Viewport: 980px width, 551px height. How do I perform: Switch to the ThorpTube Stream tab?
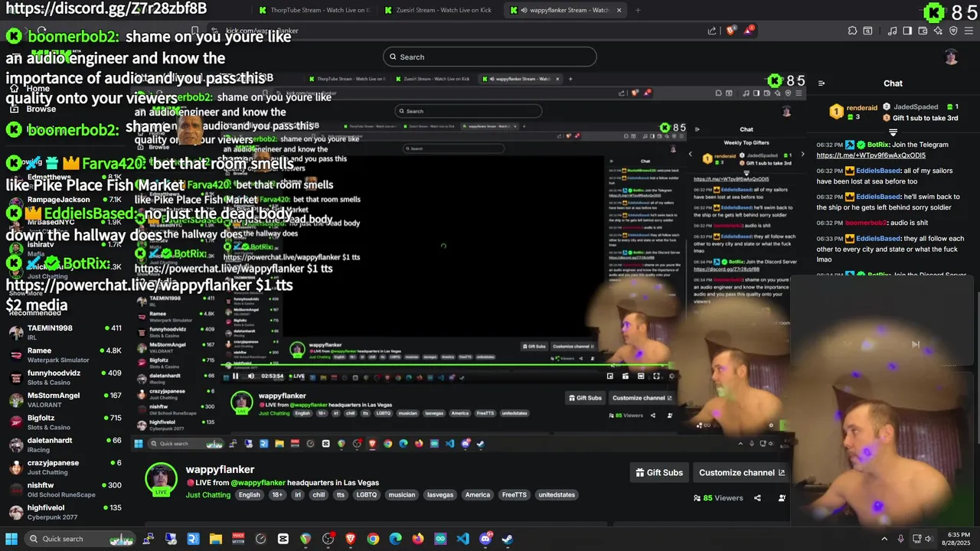[x=315, y=10]
